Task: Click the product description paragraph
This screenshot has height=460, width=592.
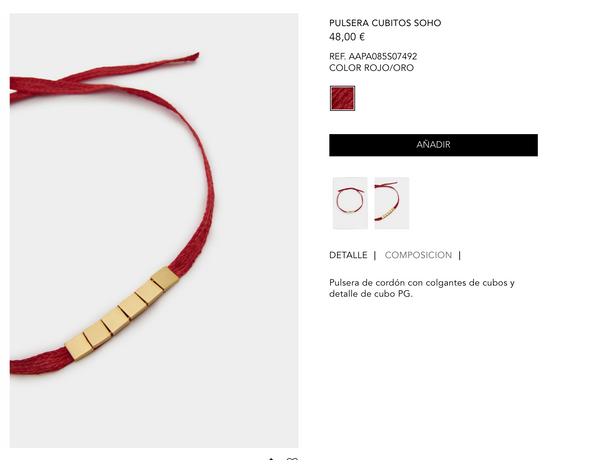Action: [422, 288]
